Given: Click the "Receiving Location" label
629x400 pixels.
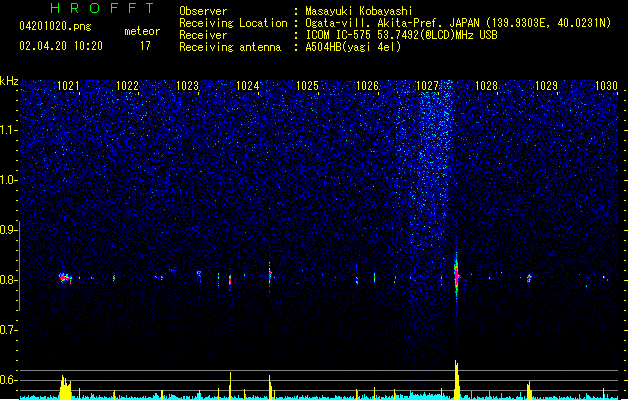Looking at the screenshot, I should click(233, 23).
